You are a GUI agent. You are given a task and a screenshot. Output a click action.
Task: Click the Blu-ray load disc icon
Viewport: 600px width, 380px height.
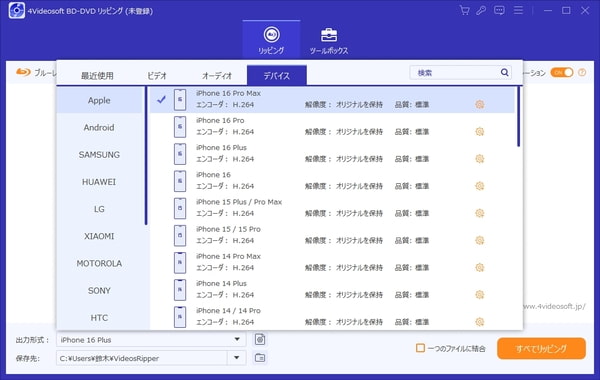23,72
